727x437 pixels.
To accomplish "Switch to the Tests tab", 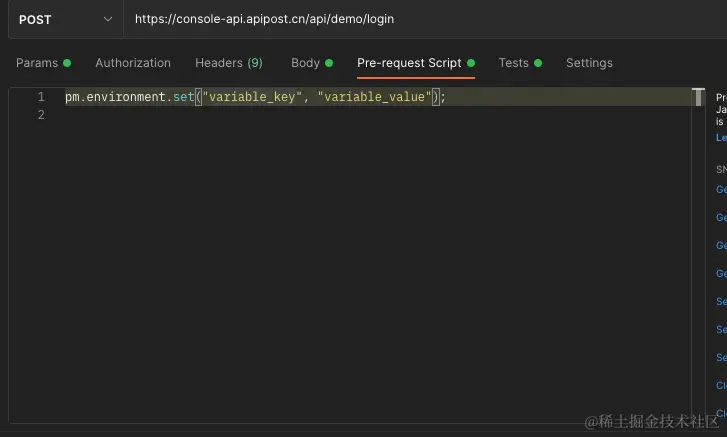I will pyautogui.click(x=520, y=63).
